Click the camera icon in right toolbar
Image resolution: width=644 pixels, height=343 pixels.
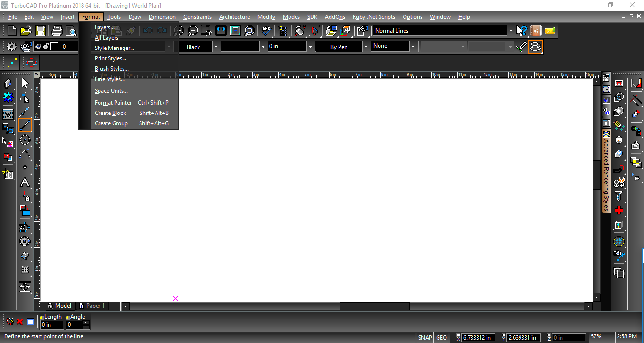click(x=619, y=255)
